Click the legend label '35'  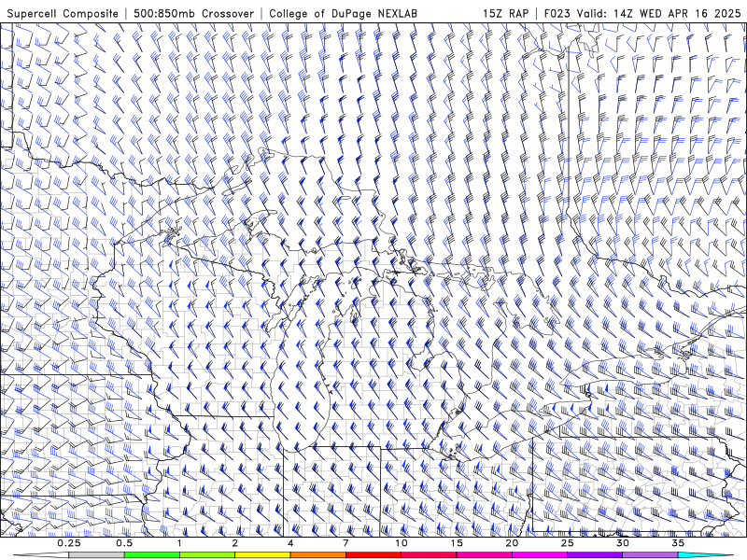point(678,543)
